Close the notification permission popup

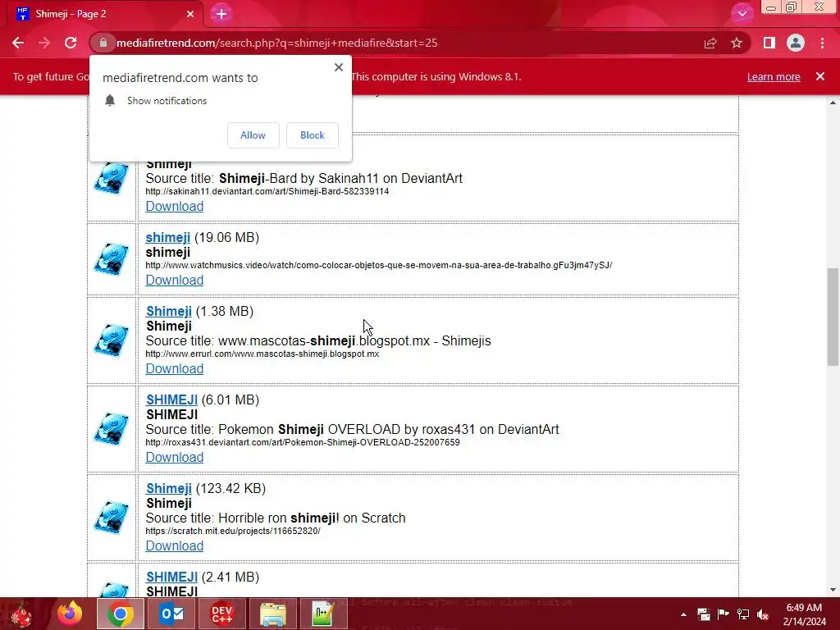point(339,67)
